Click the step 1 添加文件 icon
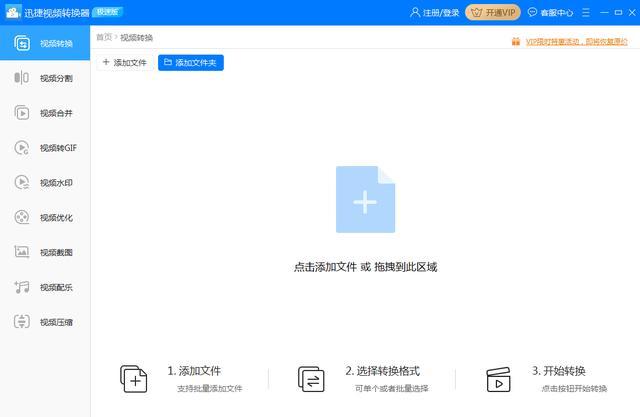 pyautogui.click(x=133, y=379)
